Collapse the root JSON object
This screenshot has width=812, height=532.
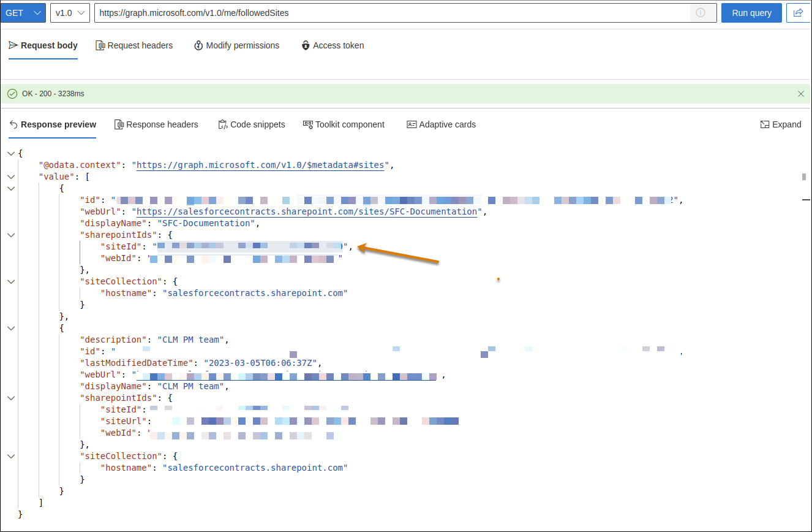(10, 153)
